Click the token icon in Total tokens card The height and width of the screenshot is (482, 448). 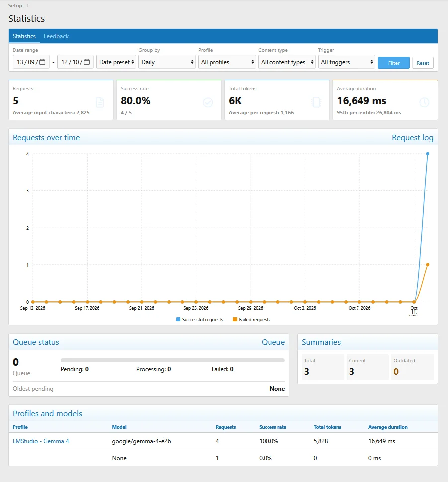(x=316, y=103)
